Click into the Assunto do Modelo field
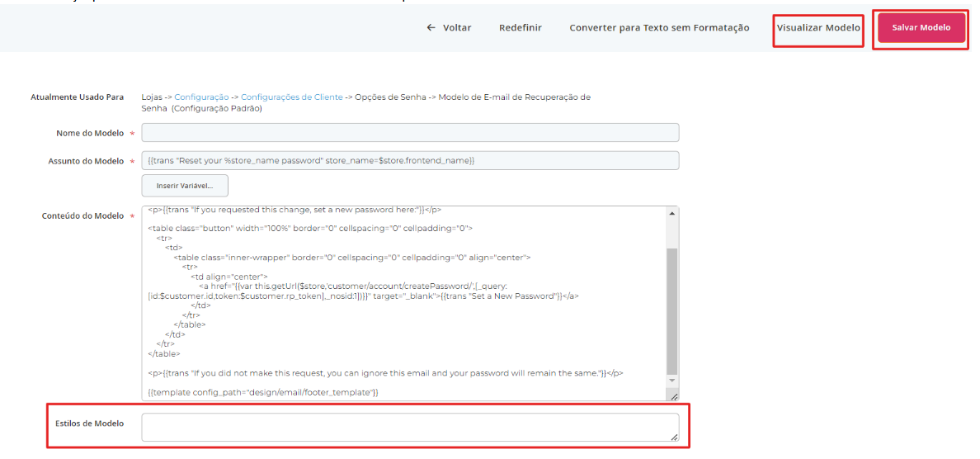 click(x=410, y=160)
